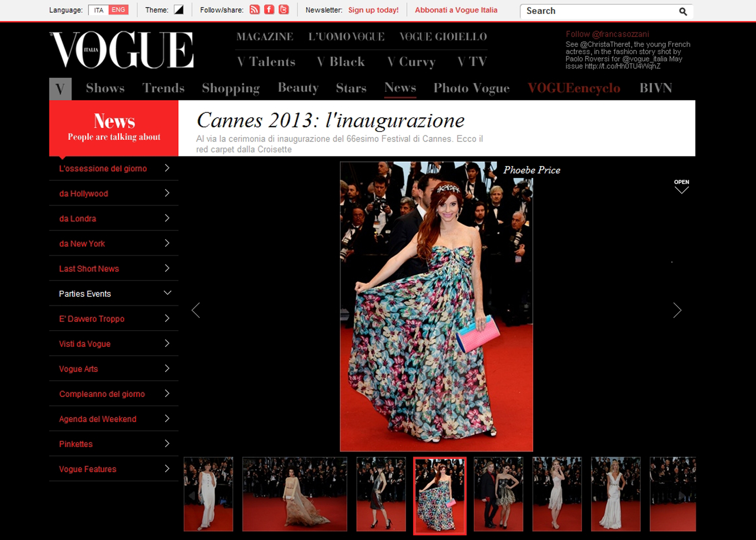Open the Shows menu item
Viewport: 756px width, 540px height.
[105, 88]
